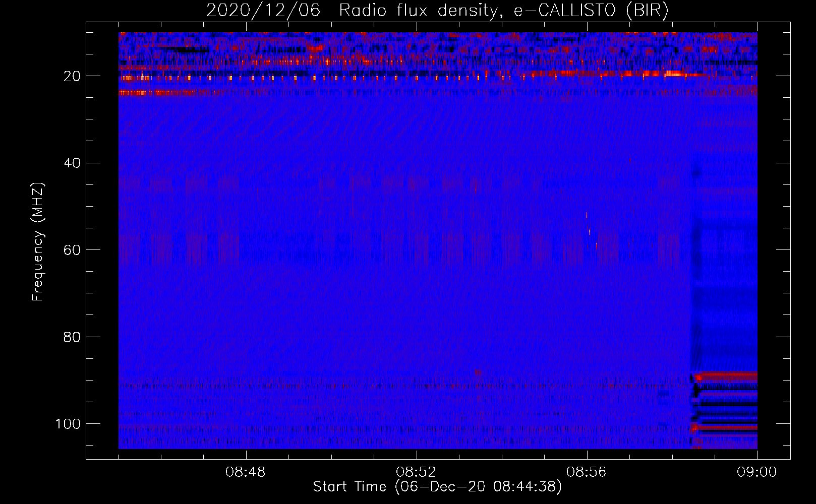The width and height of the screenshot is (816, 504).
Task: Click the '20' frequency tick label
Action: 73,76
